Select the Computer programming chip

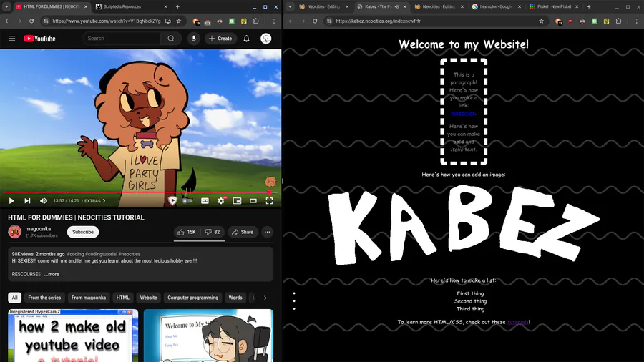point(192,298)
